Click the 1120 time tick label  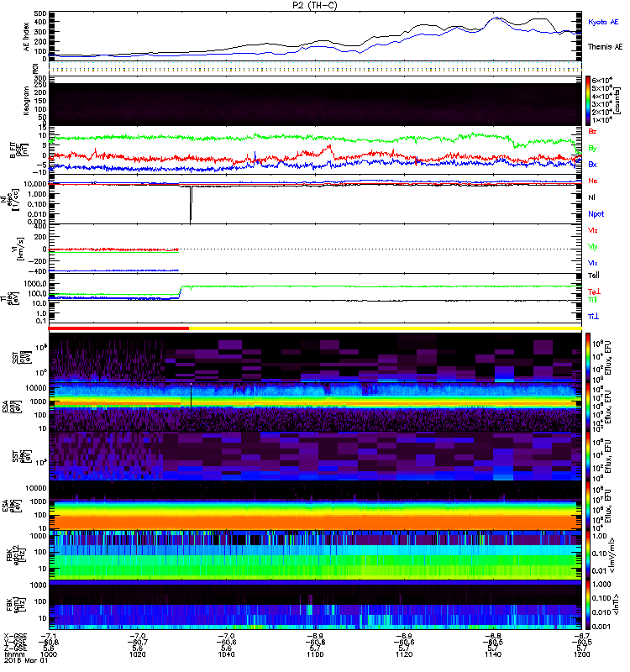(404, 654)
